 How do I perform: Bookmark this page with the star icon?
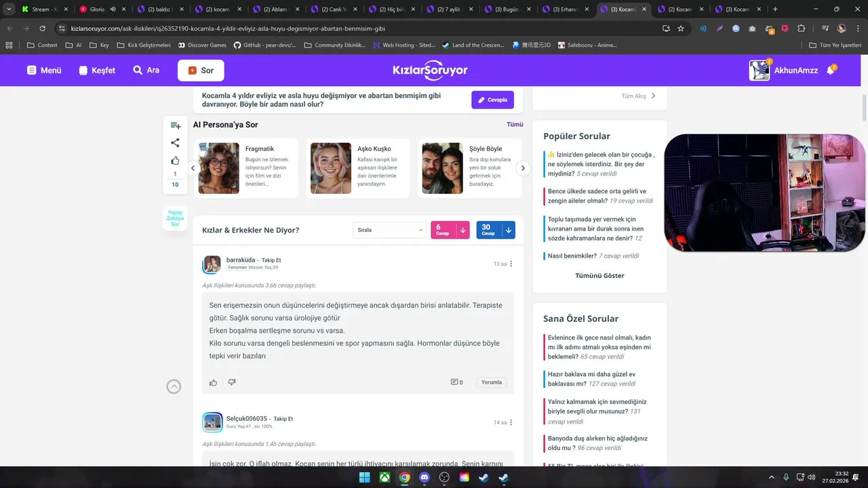[681, 28]
